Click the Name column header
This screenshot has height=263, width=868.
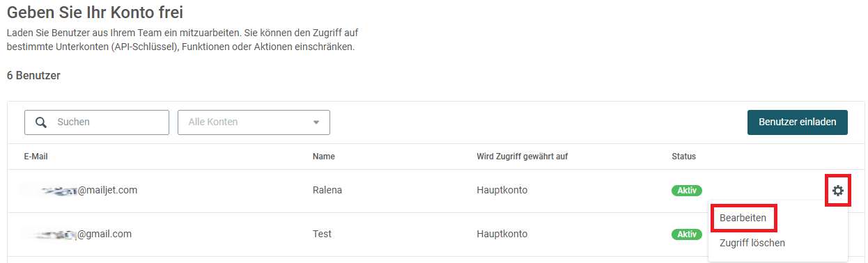click(324, 157)
